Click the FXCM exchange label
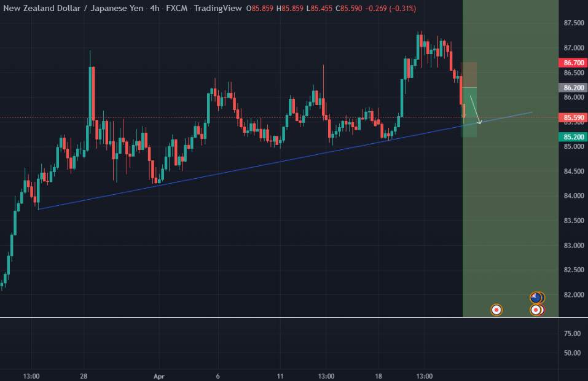This screenshot has width=588, height=381. (x=176, y=8)
